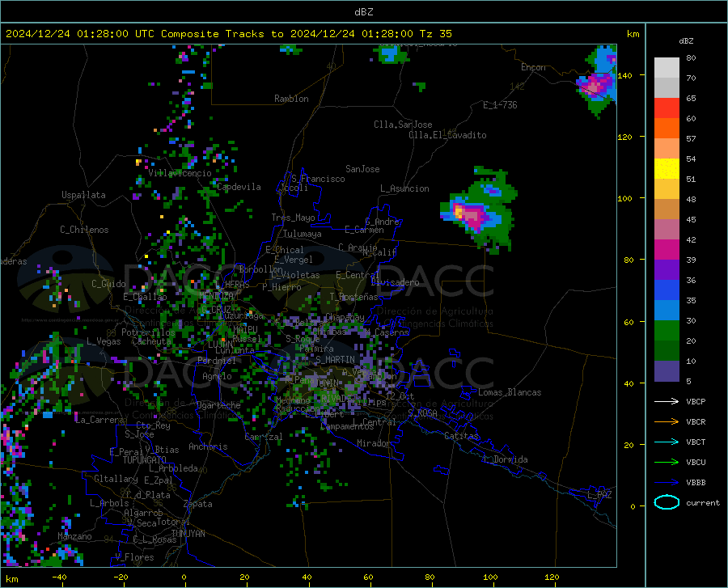The height and width of the screenshot is (588, 728).
Task: Click the Manzano map label
Action: [74, 536]
